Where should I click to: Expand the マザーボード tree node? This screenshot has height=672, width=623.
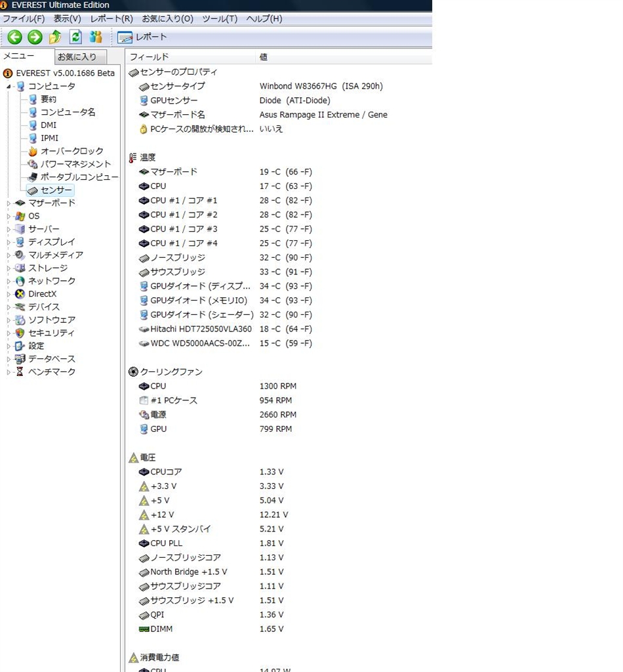(9, 203)
